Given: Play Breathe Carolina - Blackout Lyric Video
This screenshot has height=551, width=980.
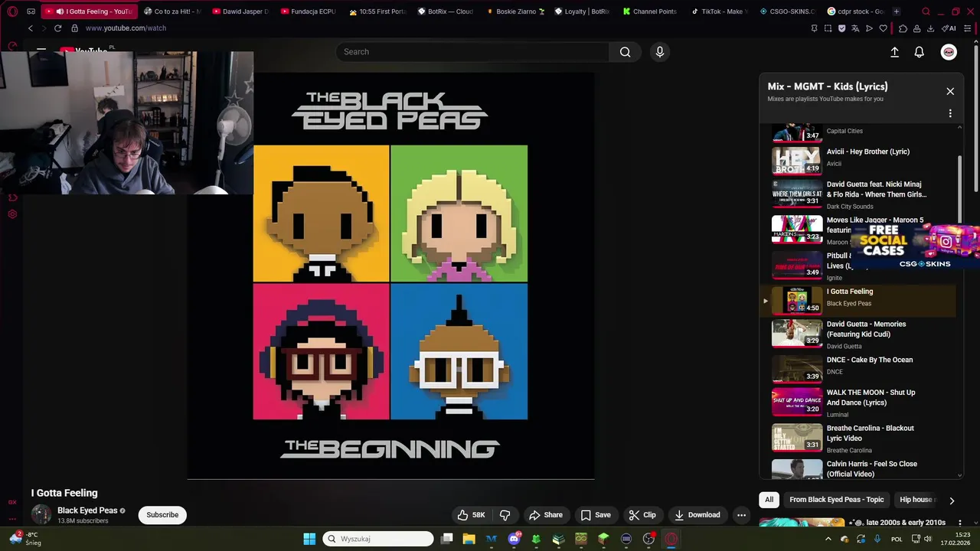Looking at the screenshot, I should pyautogui.click(x=859, y=439).
